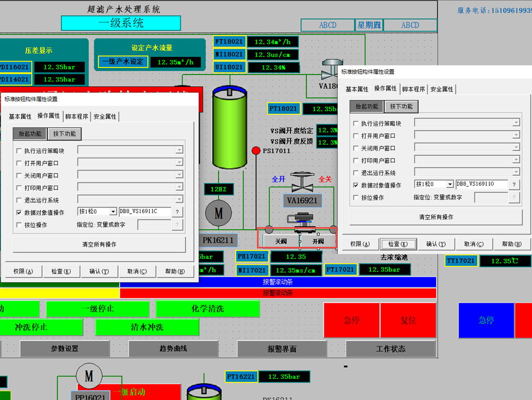The width and height of the screenshot is (532, 400).
Task: Click the green 化学清洗 block
Action: click(207, 309)
